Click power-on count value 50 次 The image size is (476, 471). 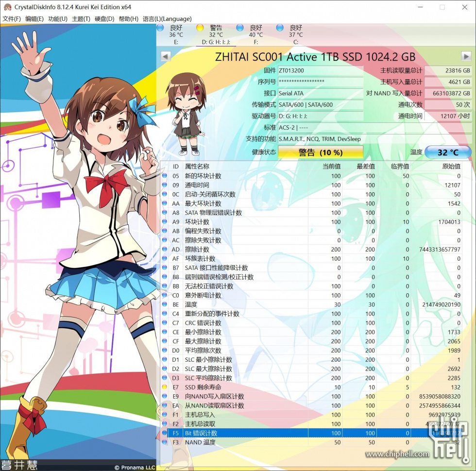[x=448, y=105]
